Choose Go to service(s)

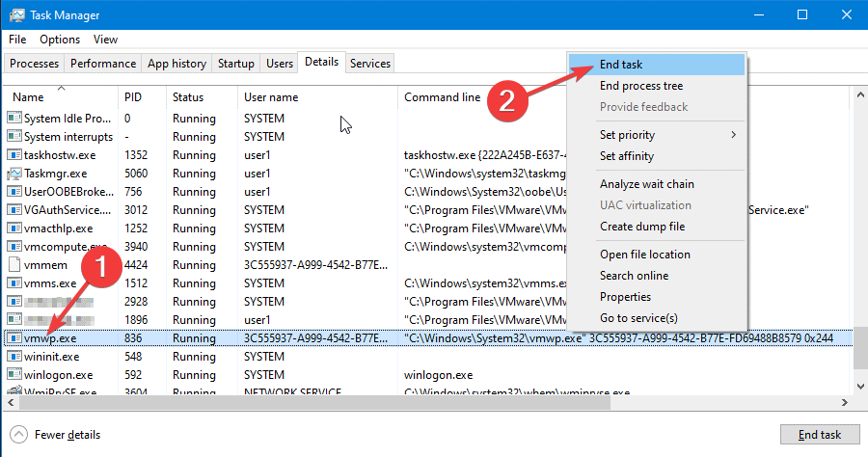(657, 317)
